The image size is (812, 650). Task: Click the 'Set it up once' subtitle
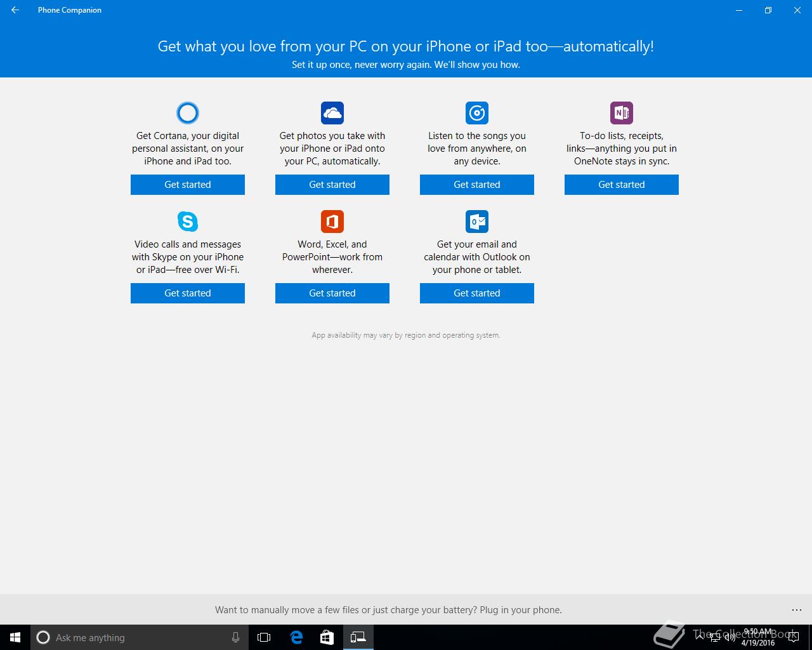tap(406, 65)
